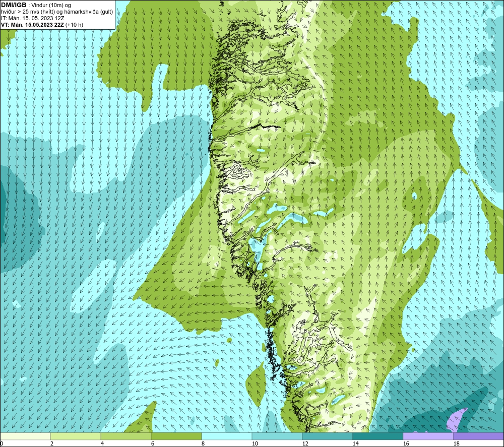The width and height of the screenshot is (504, 447).
Task: Click the legend scale label '4'
Action: click(102, 443)
